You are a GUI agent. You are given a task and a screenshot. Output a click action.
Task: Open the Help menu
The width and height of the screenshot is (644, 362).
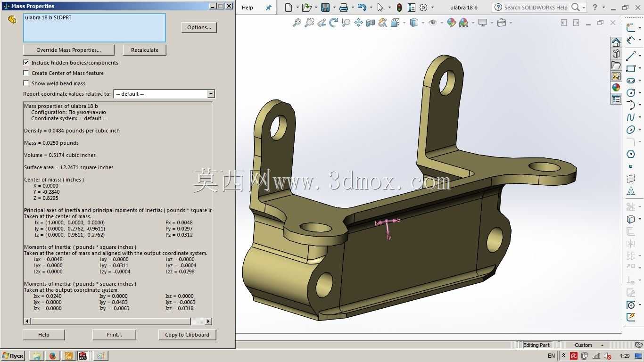click(248, 8)
